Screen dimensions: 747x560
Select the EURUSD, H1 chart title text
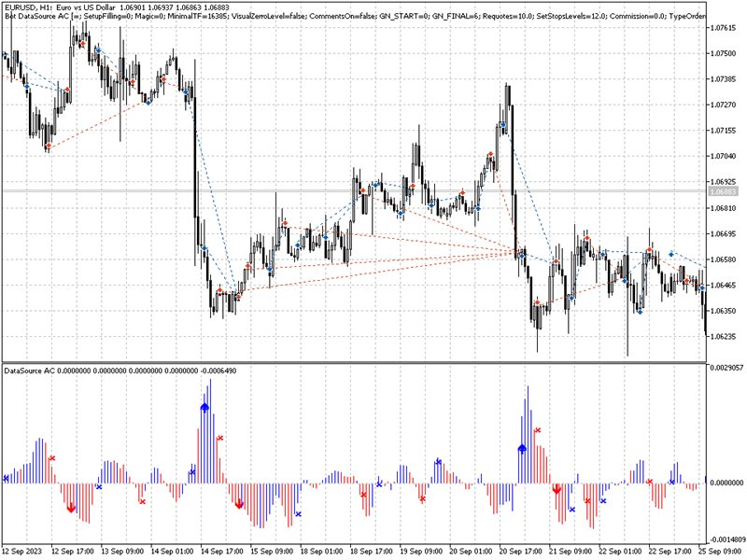point(117,7)
